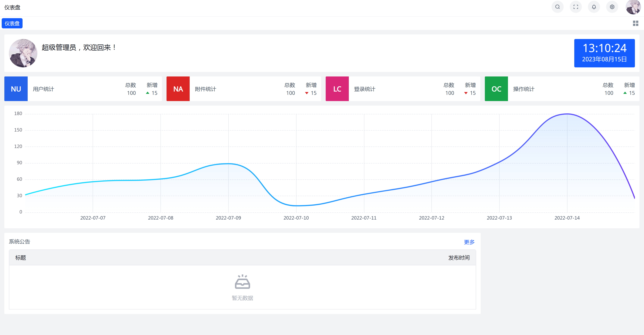Click red down arrow in 登录统计
The width and height of the screenshot is (644, 335).
coord(466,93)
